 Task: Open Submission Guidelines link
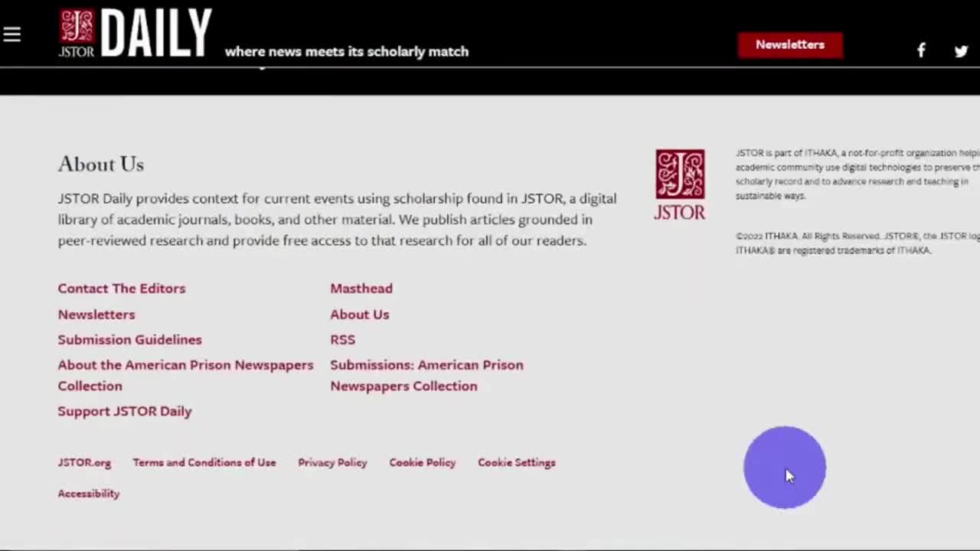point(130,339)
